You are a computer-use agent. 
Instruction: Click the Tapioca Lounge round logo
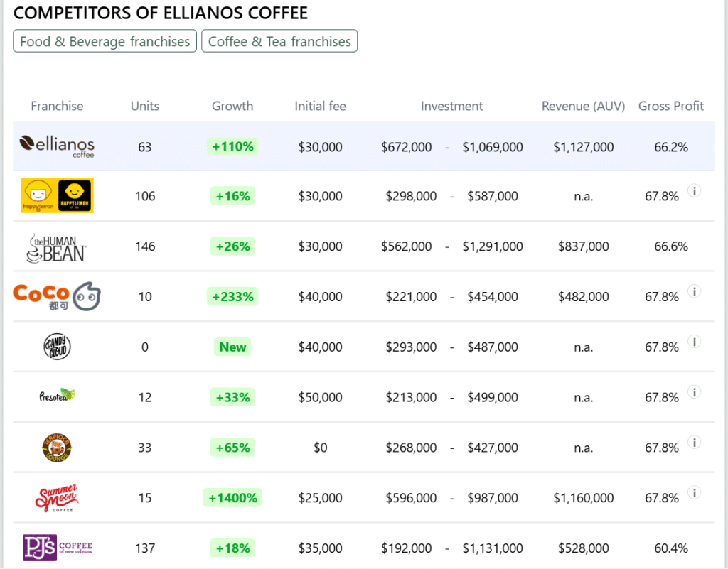pyautogui.click(x=57, y=448)
